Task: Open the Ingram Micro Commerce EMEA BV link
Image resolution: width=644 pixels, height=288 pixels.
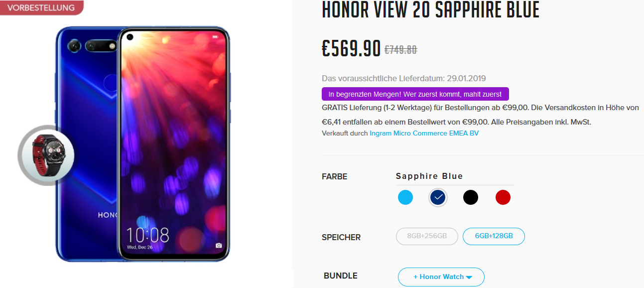Action: pos(424,134)
